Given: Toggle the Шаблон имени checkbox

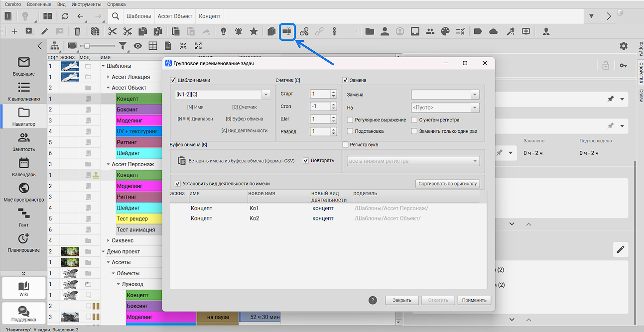Looking at the screenshot, I should 173,80.
